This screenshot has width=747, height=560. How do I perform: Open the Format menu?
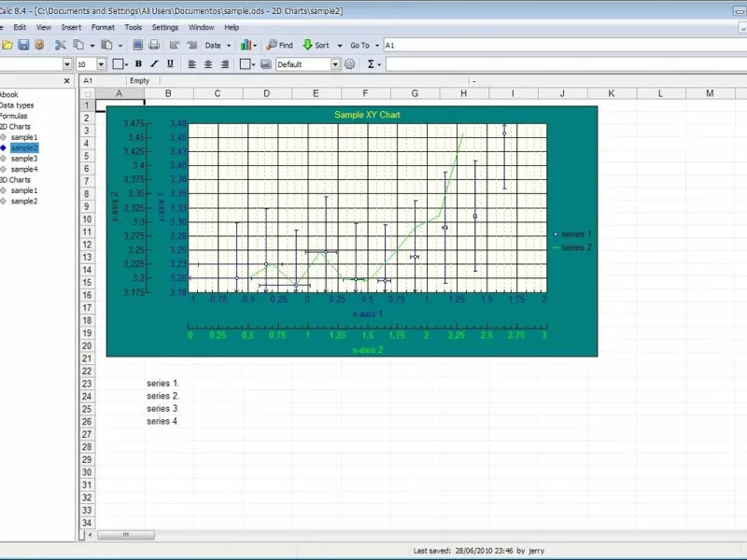103,27
